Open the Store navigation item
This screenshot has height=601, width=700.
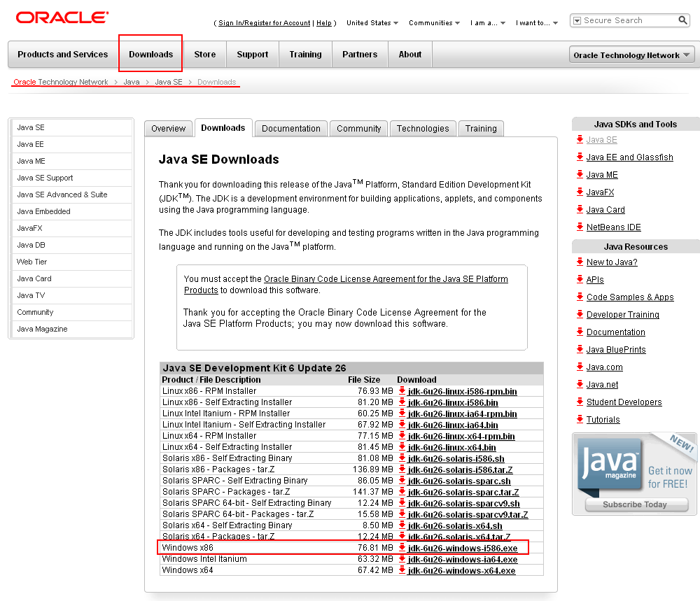point(205,55)
